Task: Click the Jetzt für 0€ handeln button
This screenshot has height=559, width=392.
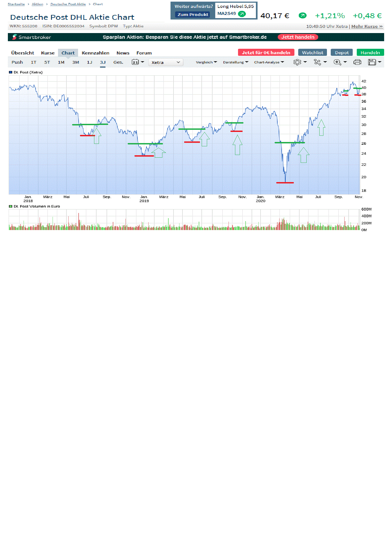Action: [266, 53]
